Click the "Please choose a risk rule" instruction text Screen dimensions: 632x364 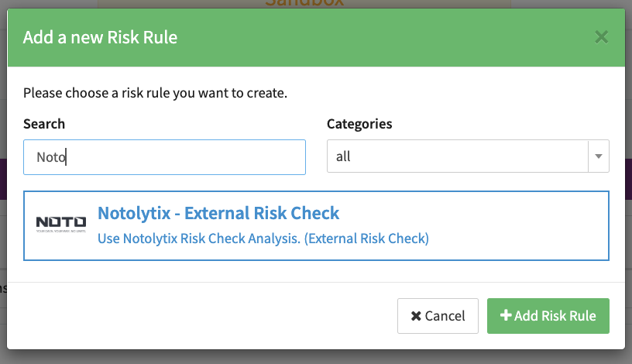click(155, 94)
